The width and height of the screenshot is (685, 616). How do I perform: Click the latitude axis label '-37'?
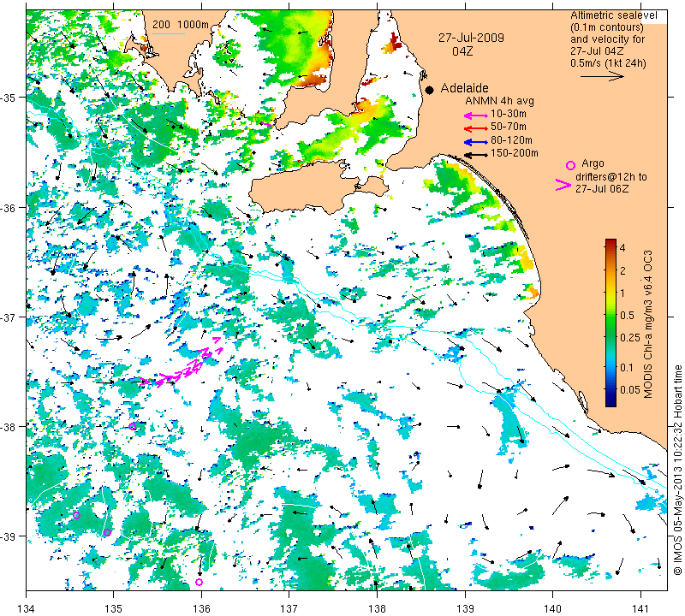click(x=8, y=317)
